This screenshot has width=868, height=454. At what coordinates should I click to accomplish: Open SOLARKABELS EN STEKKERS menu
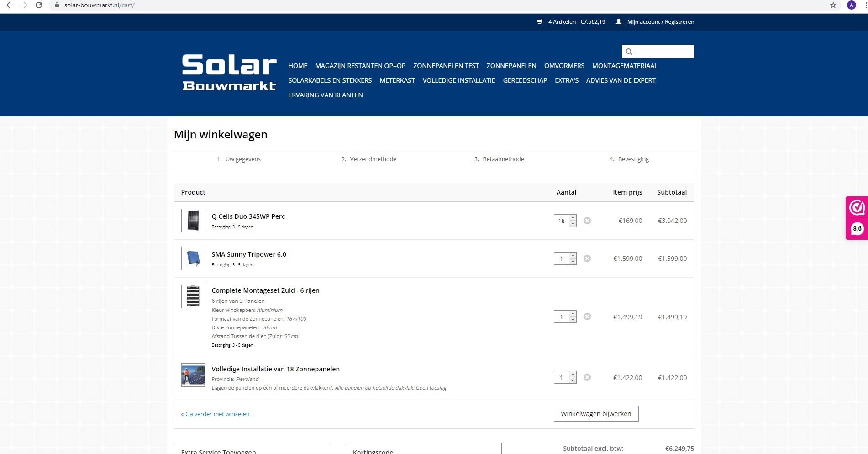330,80
